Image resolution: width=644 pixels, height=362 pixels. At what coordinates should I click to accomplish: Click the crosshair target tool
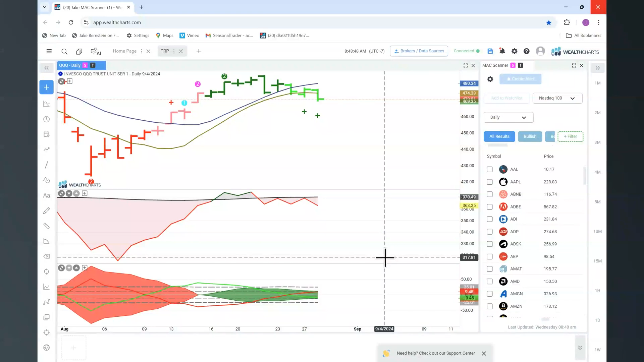click(x=46, y=333)
